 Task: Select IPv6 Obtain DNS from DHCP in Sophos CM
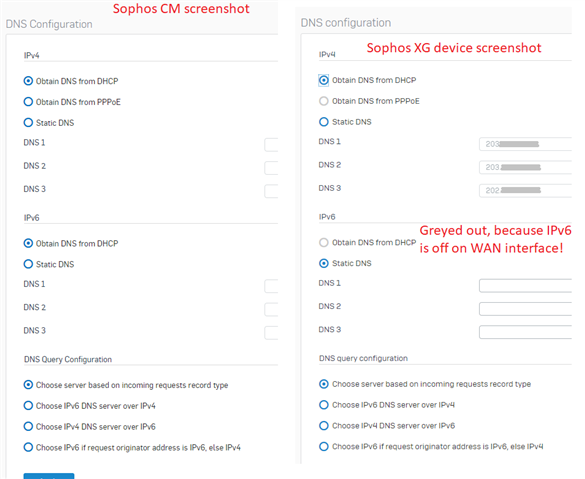[x=28, y=243]
